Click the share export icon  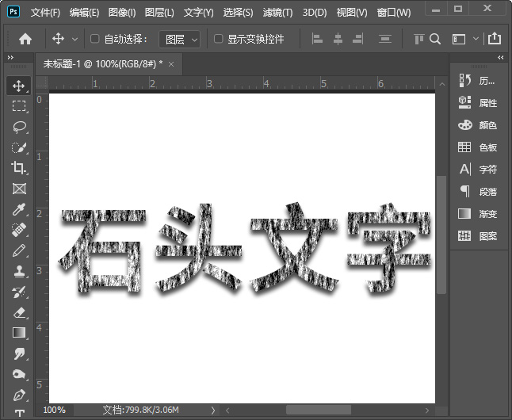495,39
